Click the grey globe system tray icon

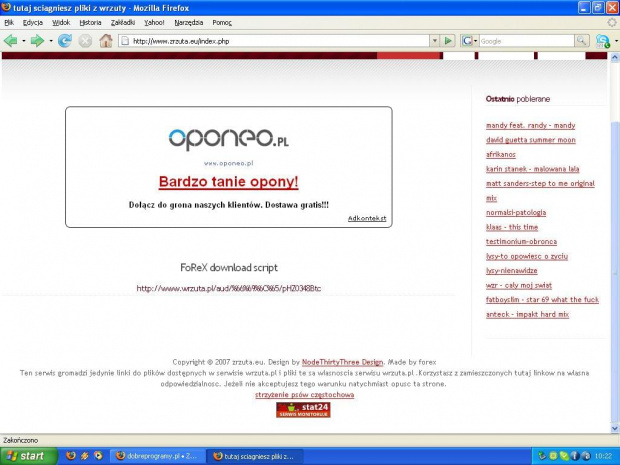(x=586, y=456)
